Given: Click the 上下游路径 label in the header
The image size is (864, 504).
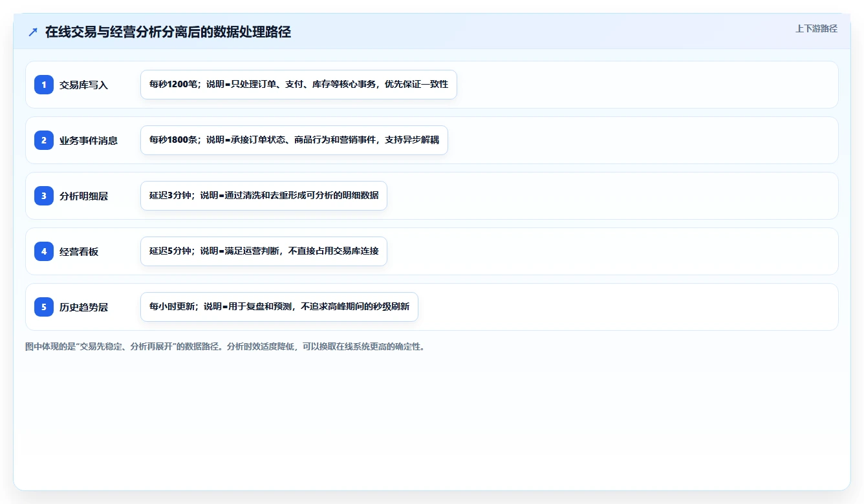Looking at the screenshot, I should [816, 28].
